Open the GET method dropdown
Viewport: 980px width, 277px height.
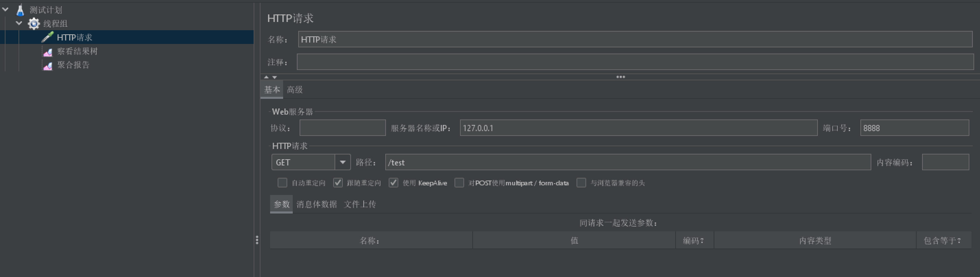(311, 162)
